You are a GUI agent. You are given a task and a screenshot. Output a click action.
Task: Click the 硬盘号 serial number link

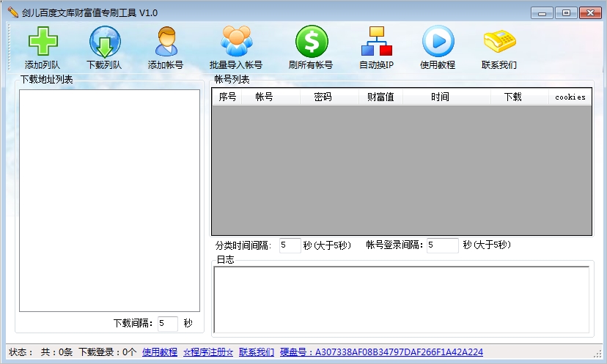381,352
